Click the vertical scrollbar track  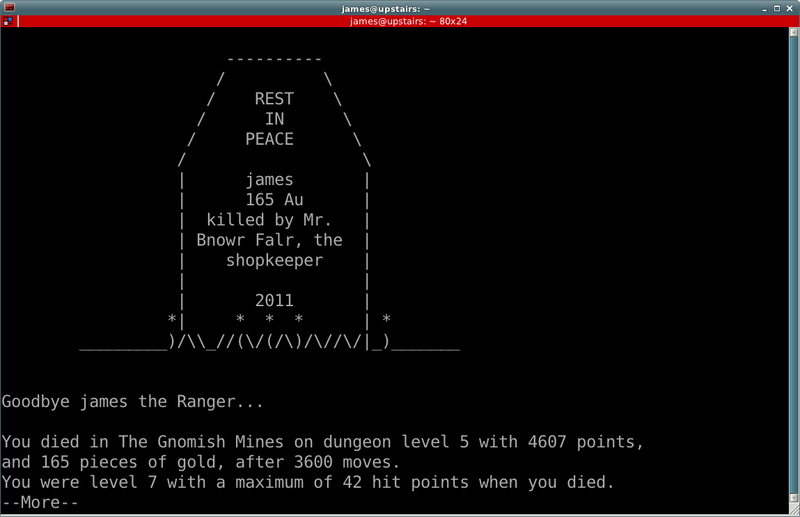(x=793, y=264)
